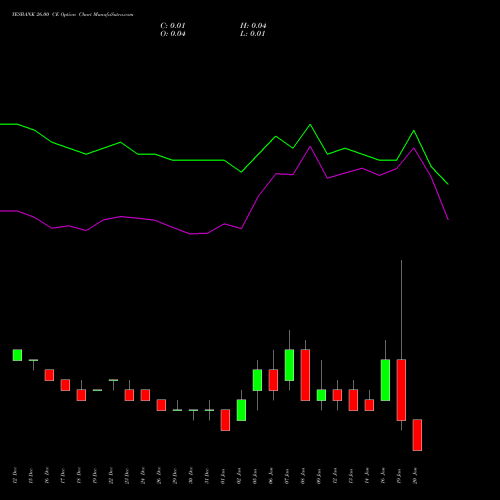Select the close value C: 0.01
The width and height of the screenshot is (500, 500).
point(173,26)
